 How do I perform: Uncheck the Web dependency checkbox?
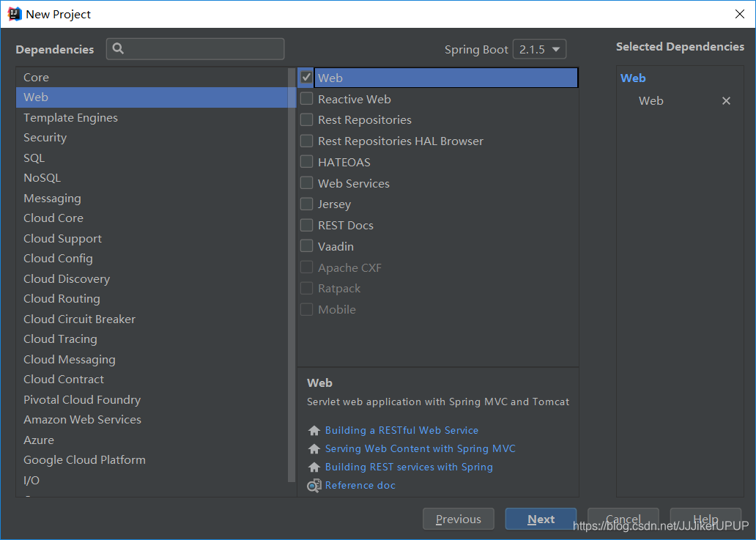307,77
